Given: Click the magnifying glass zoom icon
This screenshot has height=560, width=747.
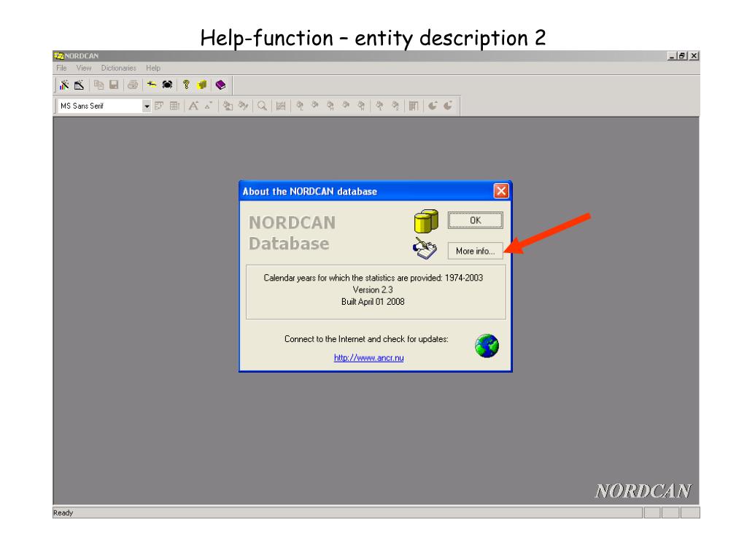Looking at the screenshot, I should (x=262, y=106).
